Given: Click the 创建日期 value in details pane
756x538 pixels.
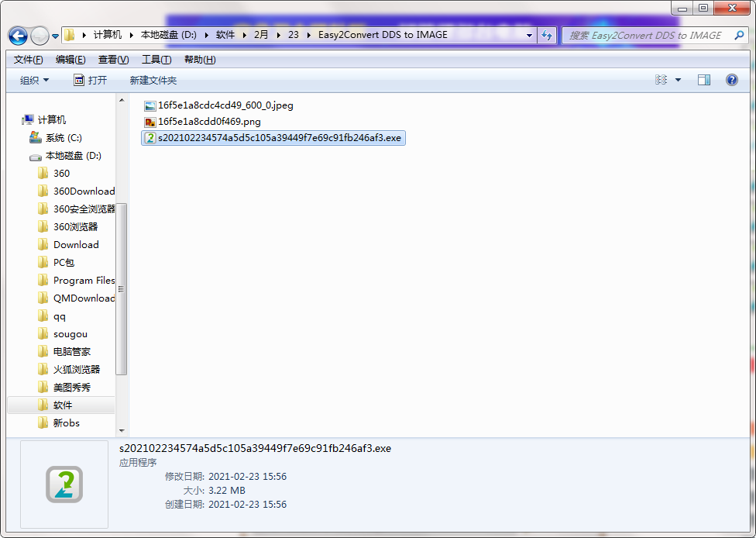Looking at the screenshot, I should coord(247,505).
